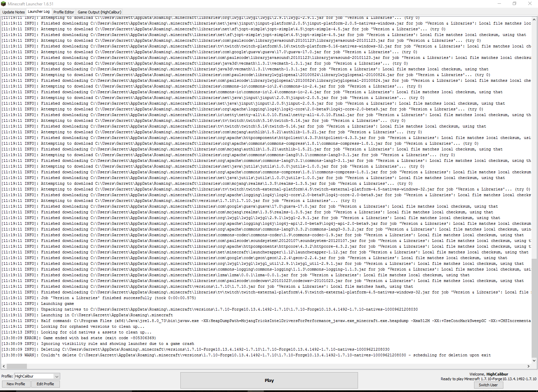Click the 'Ignoring visibility rule' log line
The image size is (538, 392).
coord(98,344)
